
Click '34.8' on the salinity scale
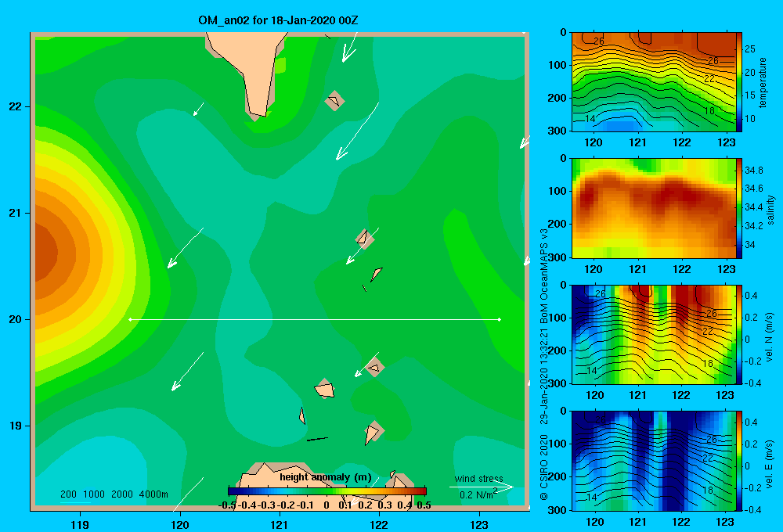coord(753,171)
